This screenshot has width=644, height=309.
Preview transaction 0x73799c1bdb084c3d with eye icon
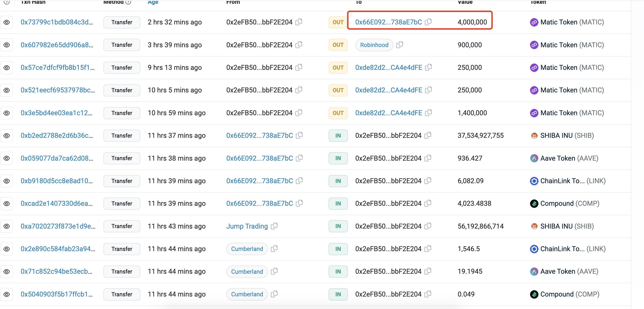click(x=7, y=22)
